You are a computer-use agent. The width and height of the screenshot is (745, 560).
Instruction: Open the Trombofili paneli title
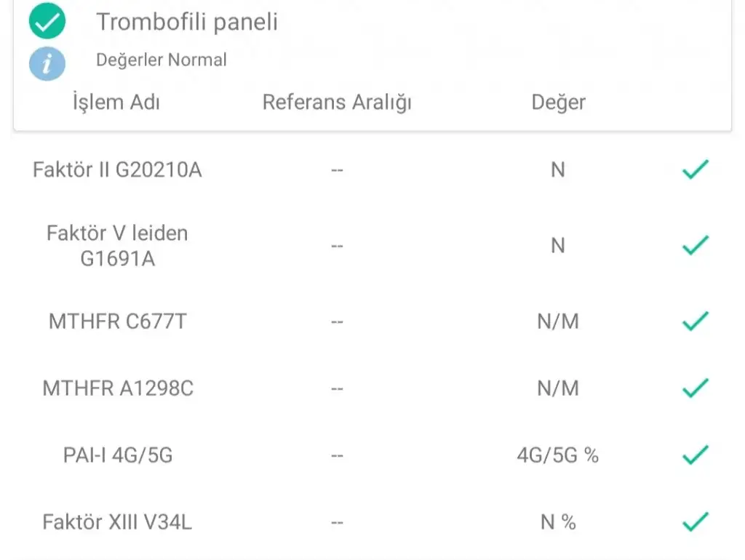187,22
